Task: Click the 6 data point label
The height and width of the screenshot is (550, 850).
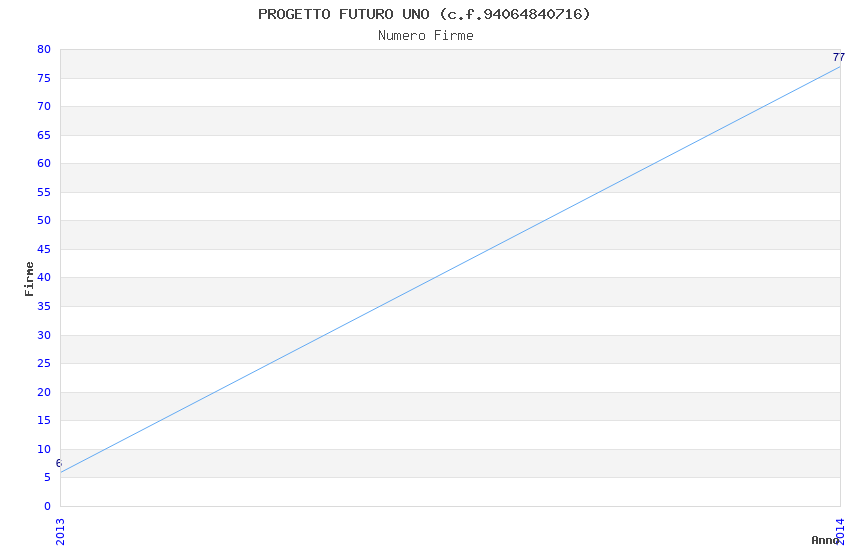Action: (x=58, y=463)
